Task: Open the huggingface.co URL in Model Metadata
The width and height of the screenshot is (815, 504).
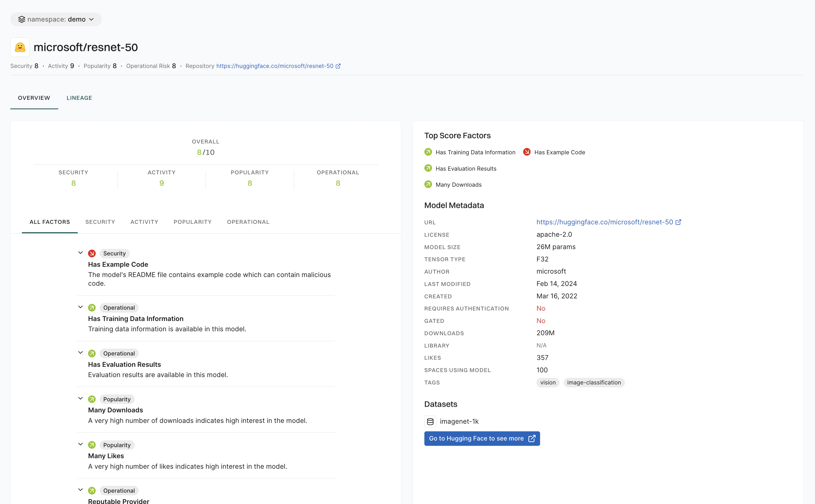Action: pyautogui.click(x=604, y=222)
